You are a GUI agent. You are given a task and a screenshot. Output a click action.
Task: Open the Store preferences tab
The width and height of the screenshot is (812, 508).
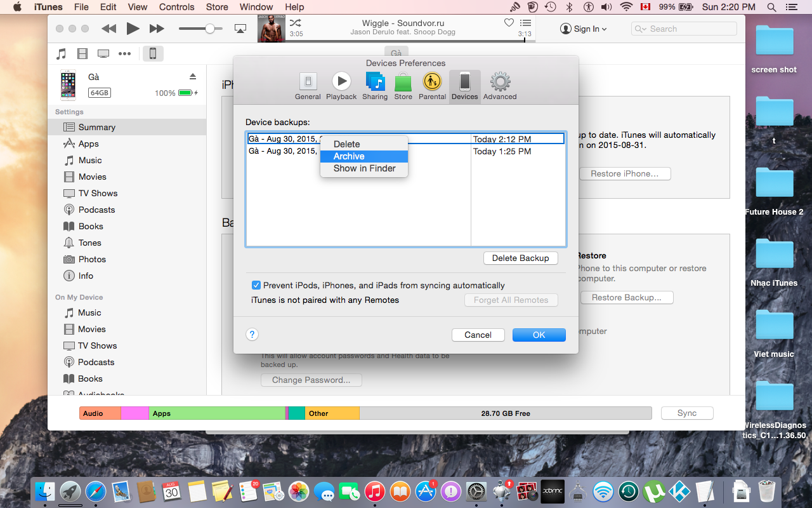click(403, 86)
